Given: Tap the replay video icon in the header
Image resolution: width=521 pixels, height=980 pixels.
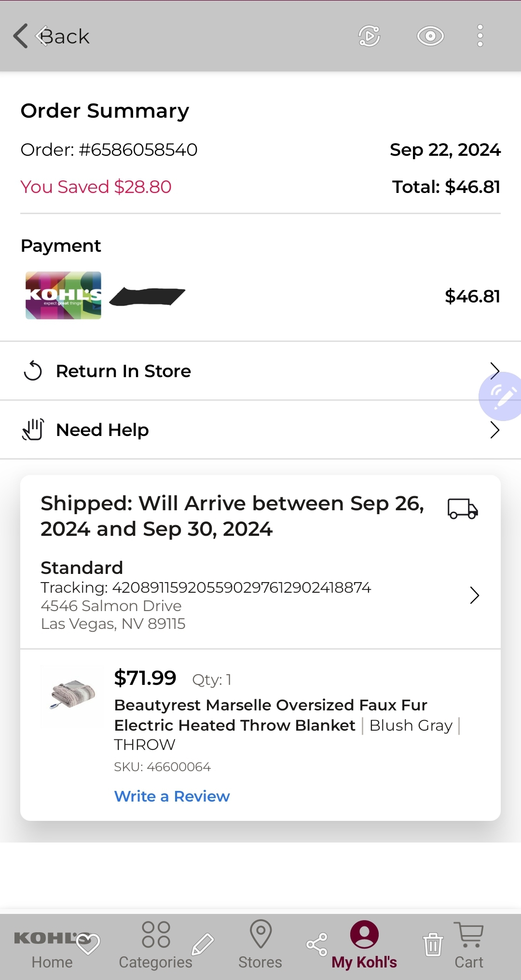Looking at the screenshot, I should point(370,36).
